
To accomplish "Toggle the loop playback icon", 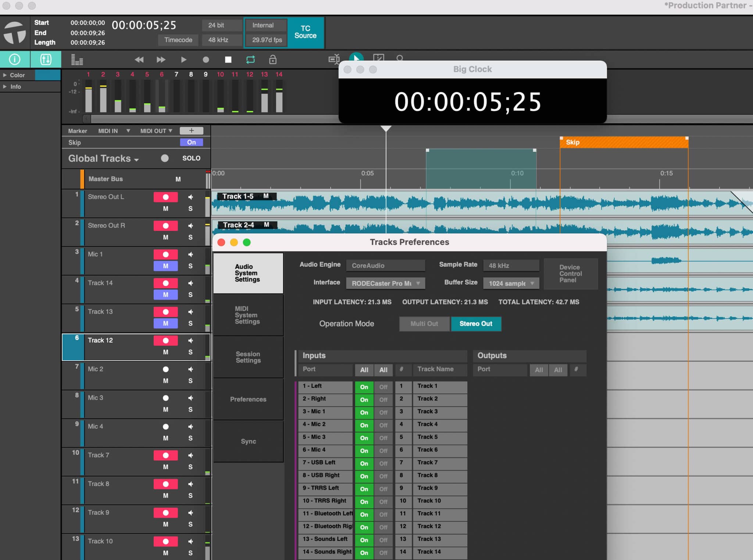I will pyautogui.click(x=250, y=60).
